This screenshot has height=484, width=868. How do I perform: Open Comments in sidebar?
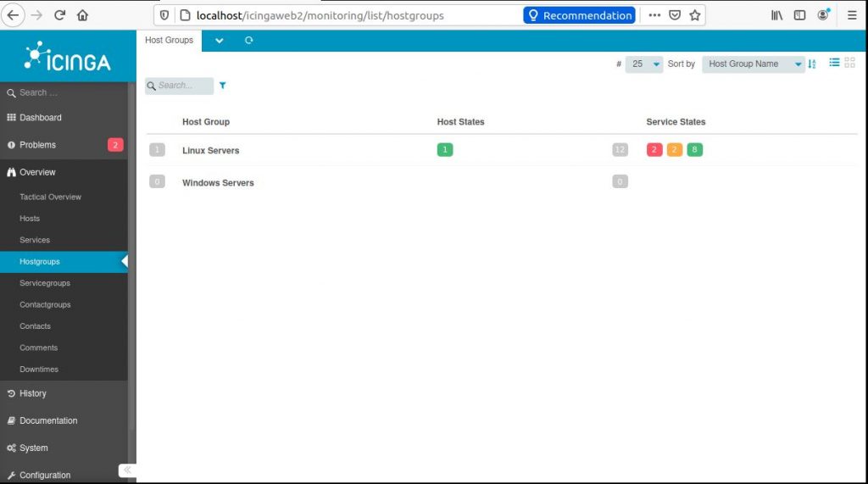click(x=39, y=348)
